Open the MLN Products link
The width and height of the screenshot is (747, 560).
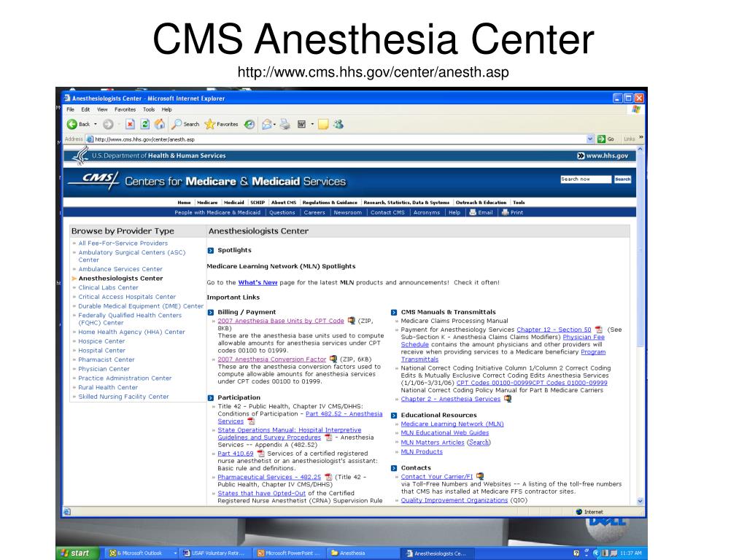pos(422,452)
